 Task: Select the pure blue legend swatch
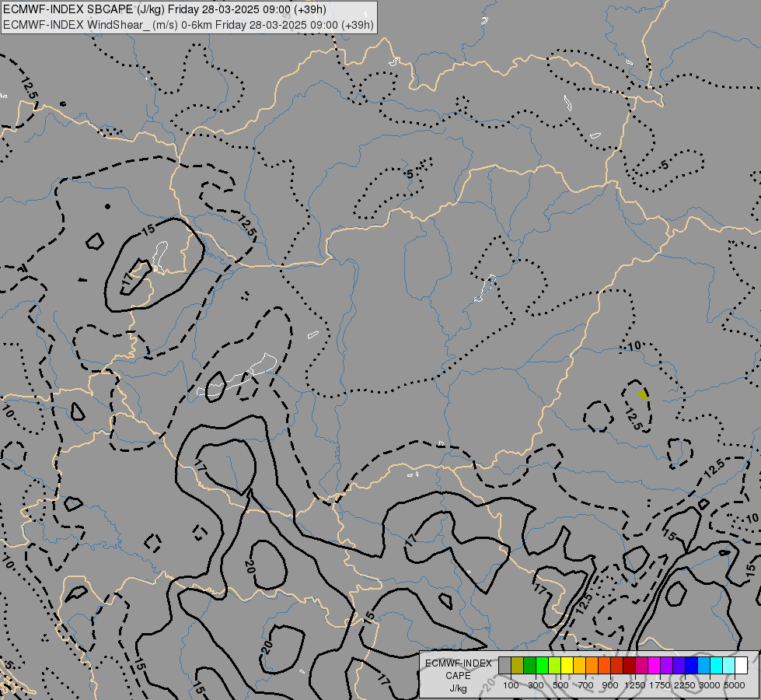click(692, 666)
